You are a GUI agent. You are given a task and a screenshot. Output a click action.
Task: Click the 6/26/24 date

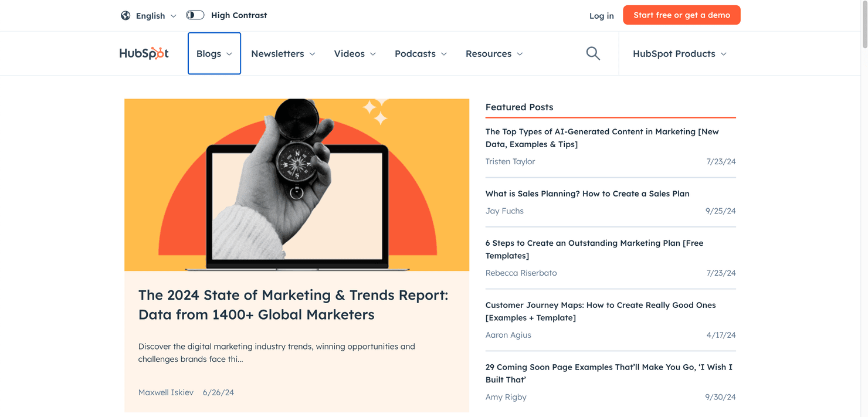pyautogui.click(x=218, y=392)
